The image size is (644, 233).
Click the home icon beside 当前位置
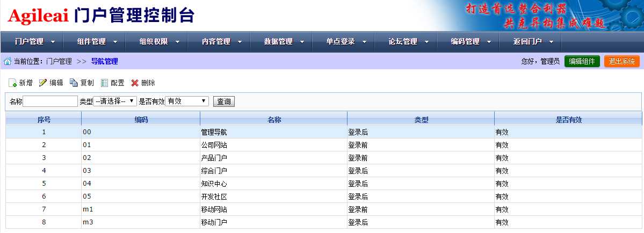point(8,62)
